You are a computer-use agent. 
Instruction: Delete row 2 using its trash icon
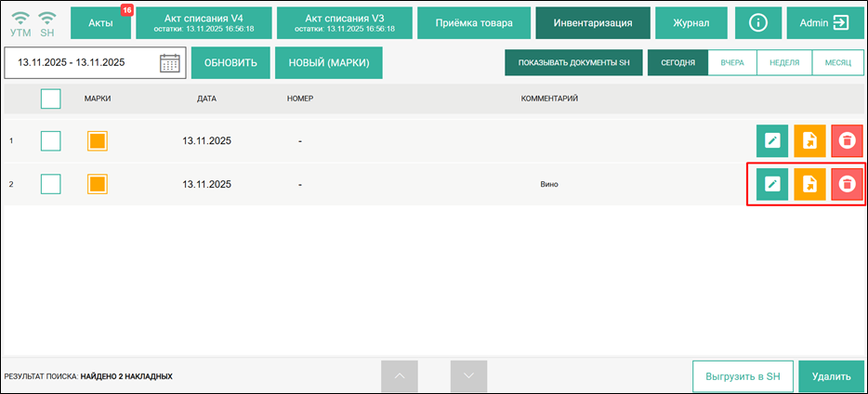(x=847, y=184)
